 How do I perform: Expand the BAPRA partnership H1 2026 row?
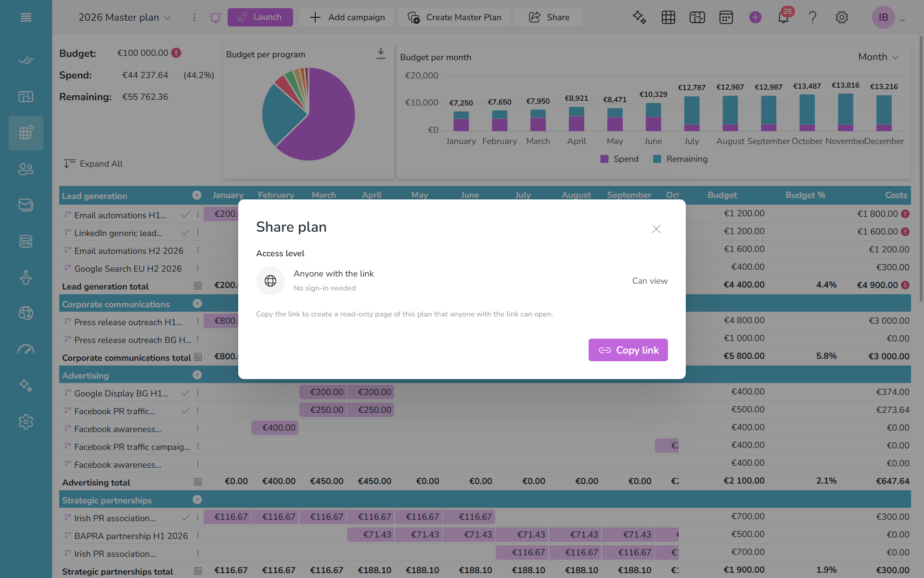click(x=67, y=535)
